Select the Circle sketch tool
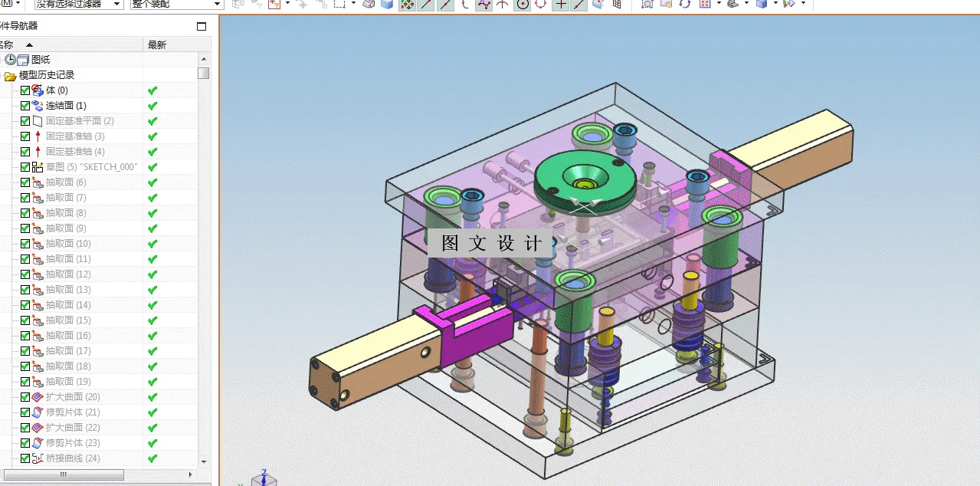 [x=521, y=5]
